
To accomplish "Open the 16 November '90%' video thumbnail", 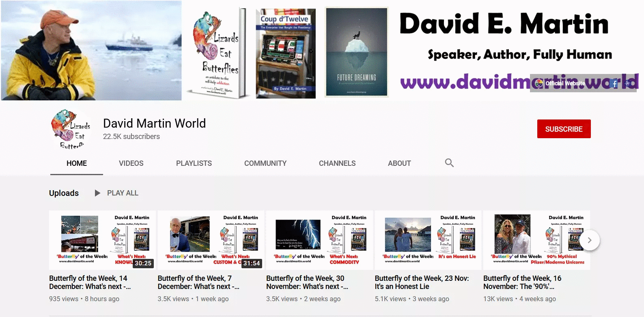I will pyautogui.click(x=536, y=240).
